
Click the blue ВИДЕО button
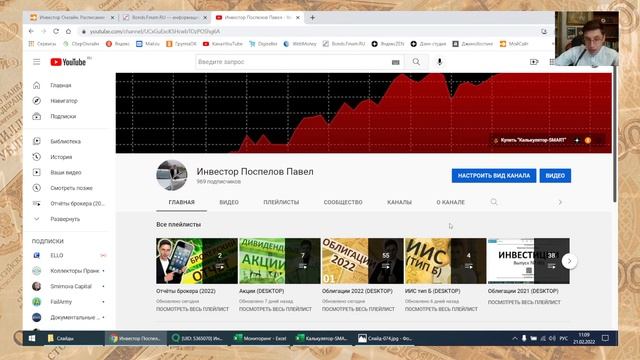[555, 176]
